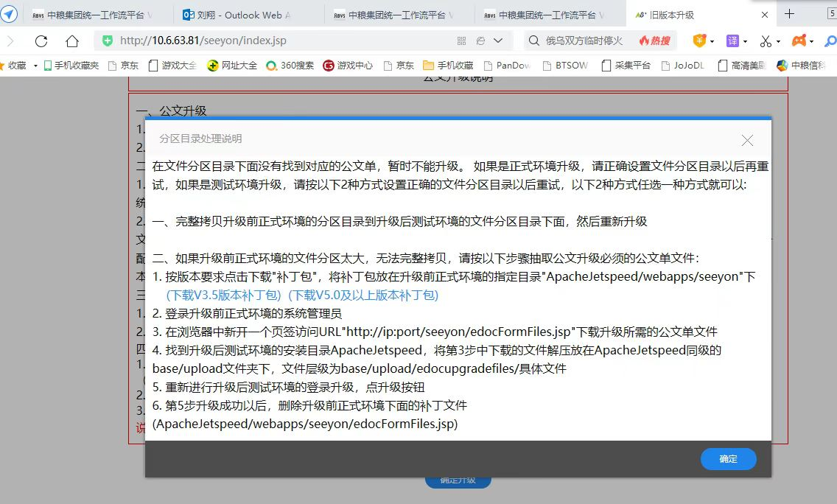
Task: Close the partition directory dialog with X
Action: coord(747,140)
